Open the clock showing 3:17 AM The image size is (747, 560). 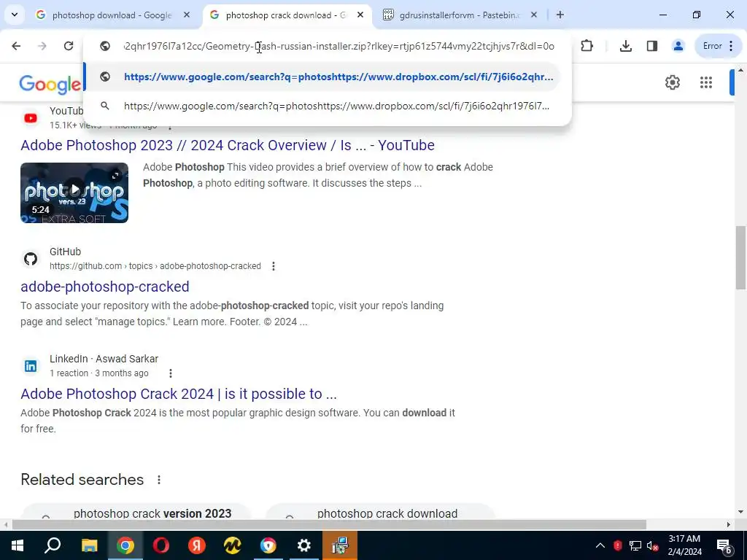(x=684, y=545)
